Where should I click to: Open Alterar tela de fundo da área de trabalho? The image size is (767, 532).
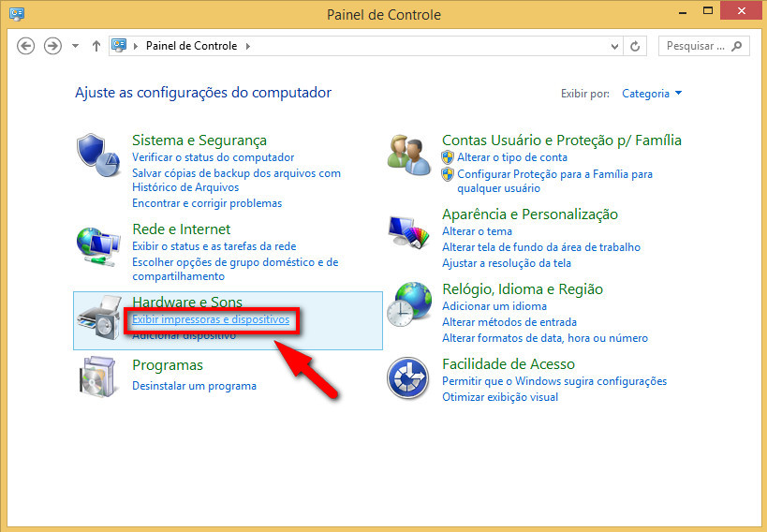click(x=541, y=247)
